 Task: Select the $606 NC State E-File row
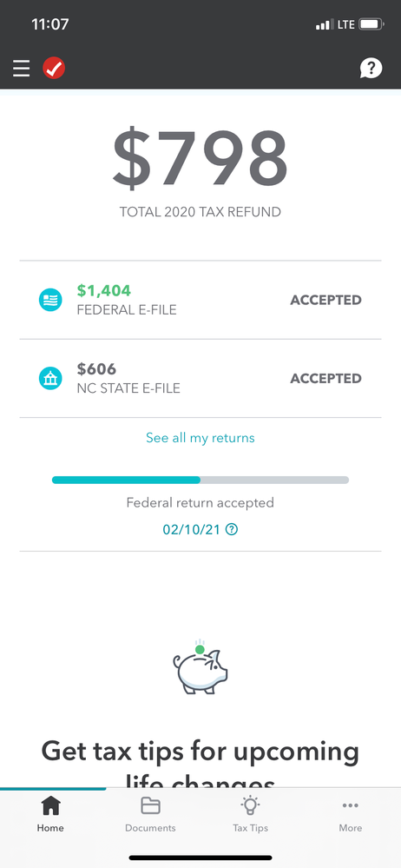[200, 379]
